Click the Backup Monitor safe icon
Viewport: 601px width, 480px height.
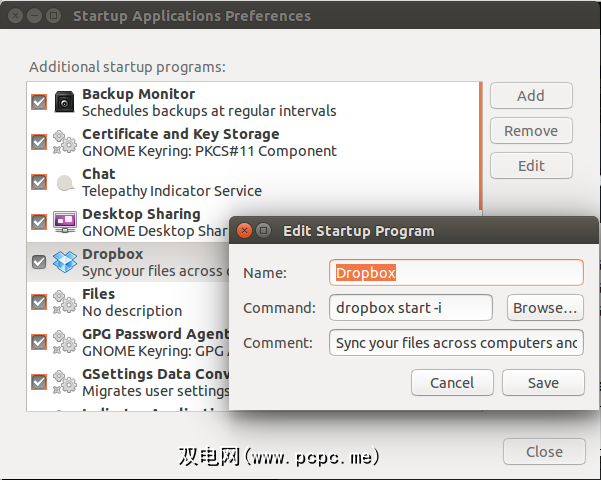coord(65,102)
